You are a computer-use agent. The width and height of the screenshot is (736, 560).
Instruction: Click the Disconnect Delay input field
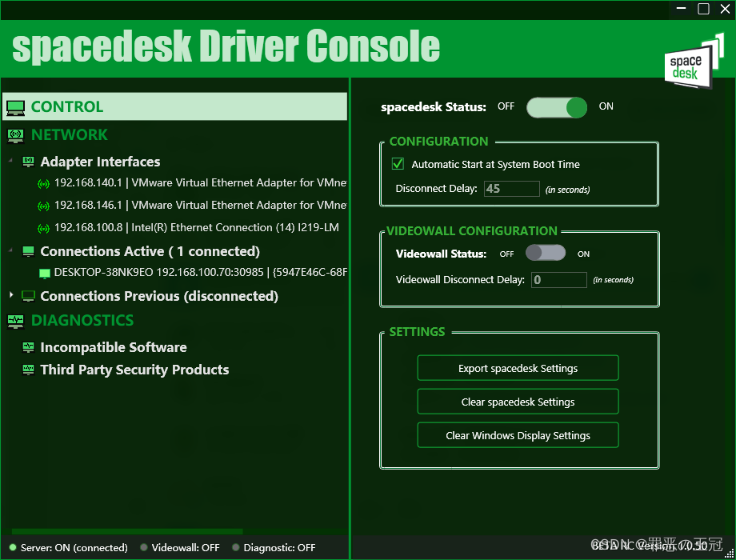512,189
